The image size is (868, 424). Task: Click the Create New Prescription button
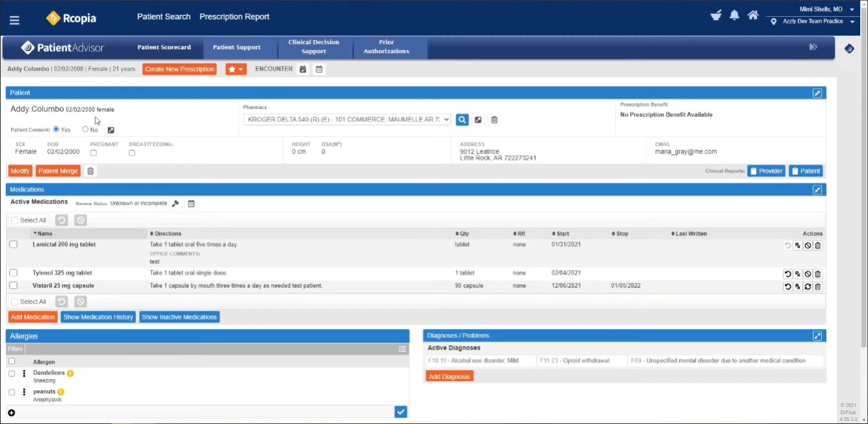coord(179,69)
